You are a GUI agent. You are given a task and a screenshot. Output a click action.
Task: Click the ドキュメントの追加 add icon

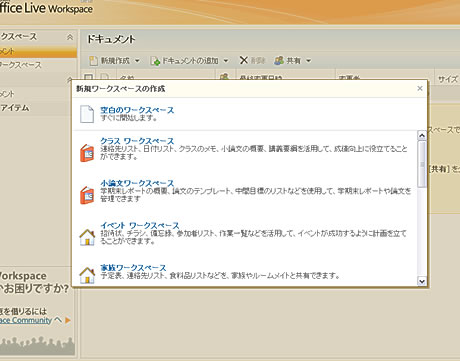[x=155, y=61]
